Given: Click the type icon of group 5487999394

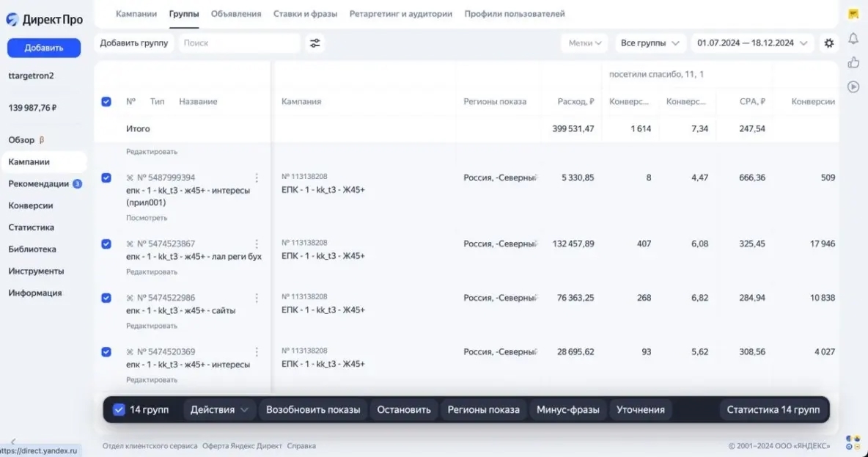Looking at the screenshot, I should 130,178.
